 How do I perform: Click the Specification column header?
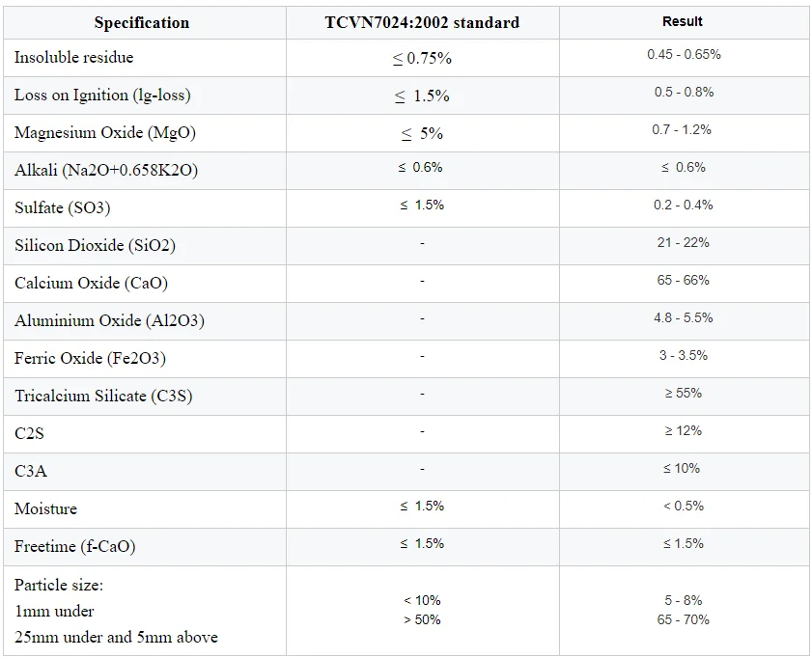pyautogui.click(x=142, y=22)
